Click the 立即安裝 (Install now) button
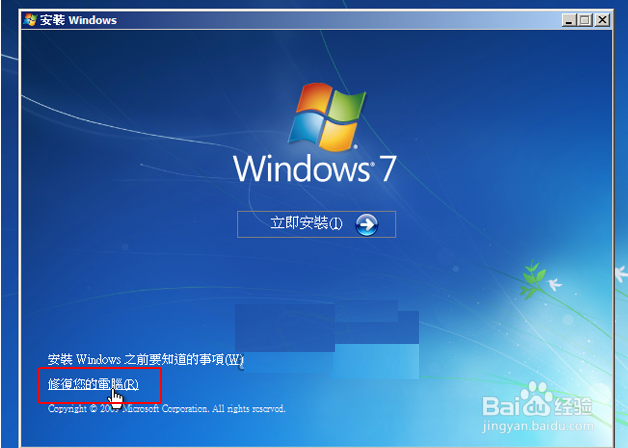628x448 pixels. pos(316,224)
